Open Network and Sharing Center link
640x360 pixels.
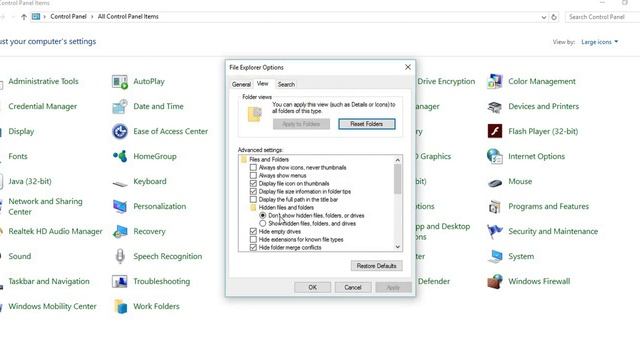(x=45, y=207)
